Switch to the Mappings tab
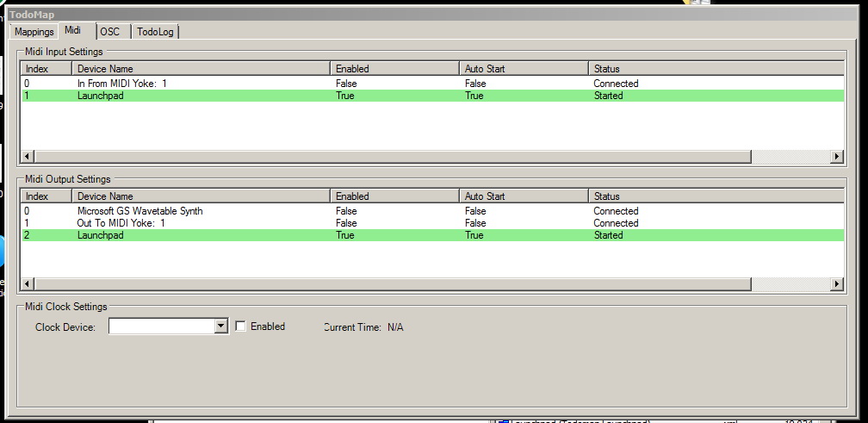Screen dimensions: 868x423 point(34,32)
